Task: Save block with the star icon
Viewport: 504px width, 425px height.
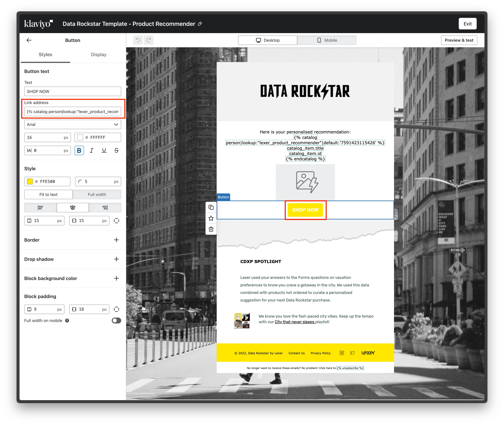Action: point(211,218)
